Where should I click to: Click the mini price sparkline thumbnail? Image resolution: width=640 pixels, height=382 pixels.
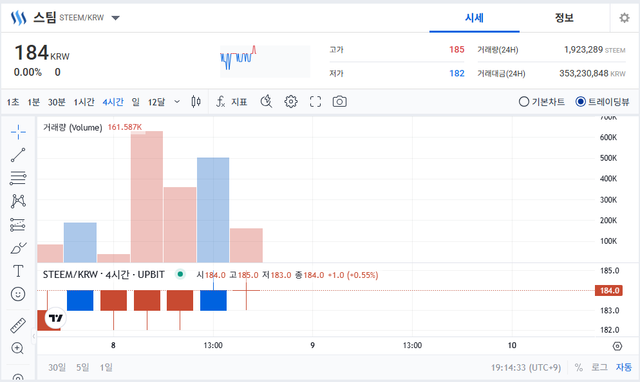pyautogui.click(x=265, y=61)
